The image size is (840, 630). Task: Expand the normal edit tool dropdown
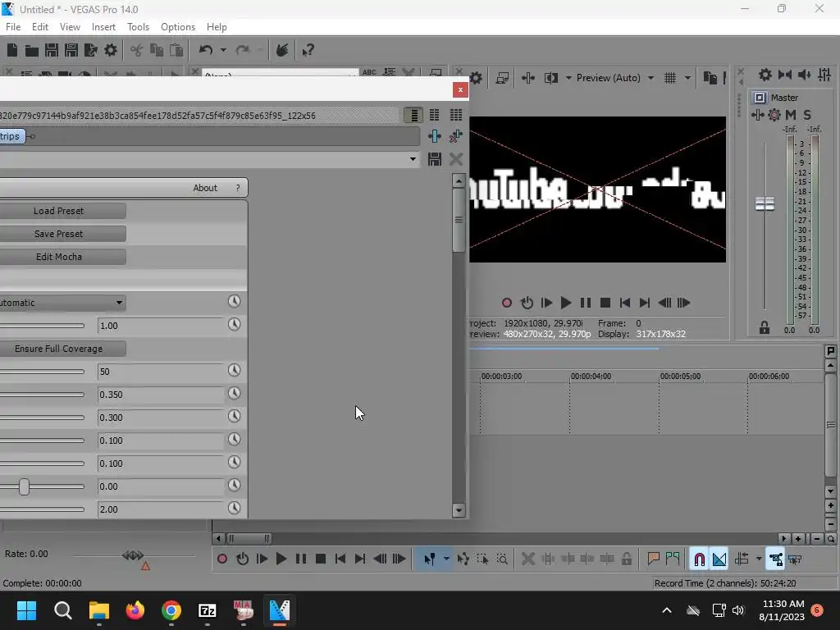pyautogui.click(x=445, y=559)
